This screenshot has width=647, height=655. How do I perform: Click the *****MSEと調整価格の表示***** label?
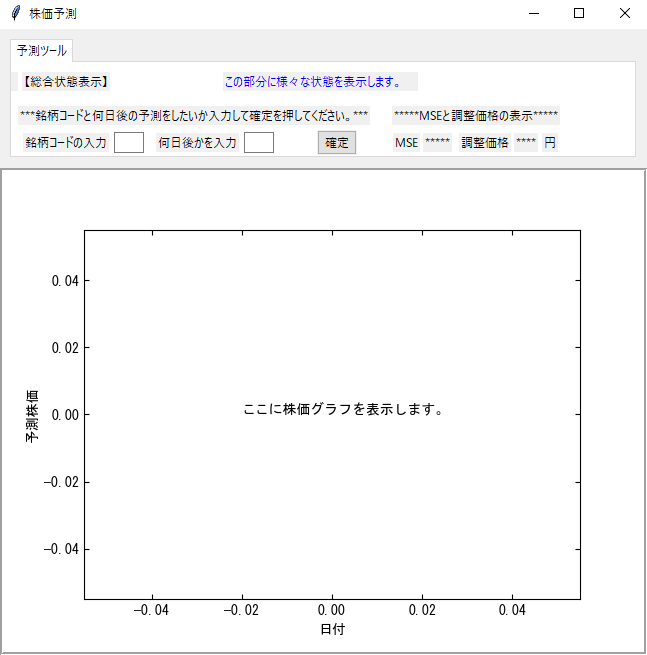point(476,116)
